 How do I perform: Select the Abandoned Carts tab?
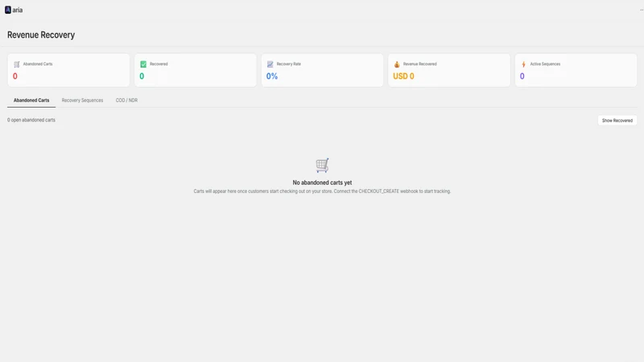point(31,100)
